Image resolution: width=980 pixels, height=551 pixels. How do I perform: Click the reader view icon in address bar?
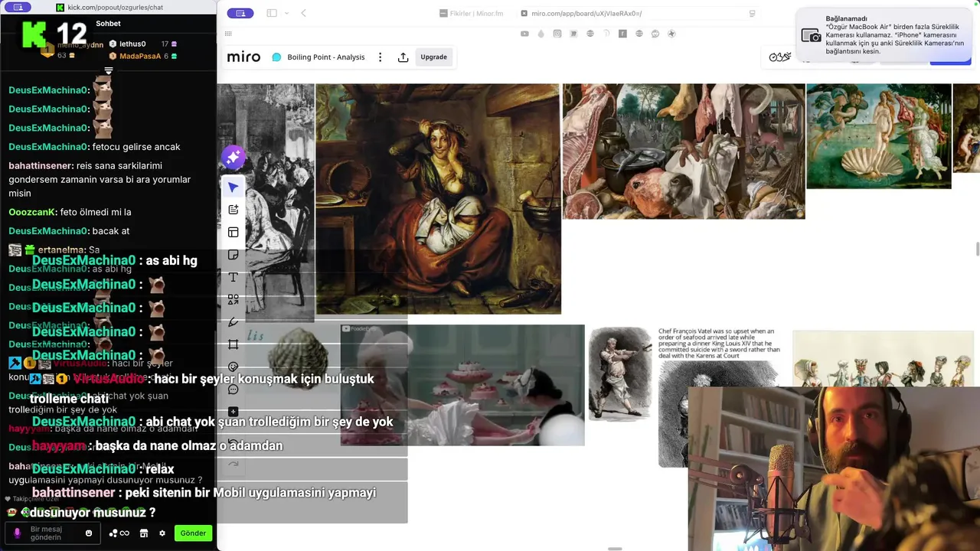[x=752, y=13]
